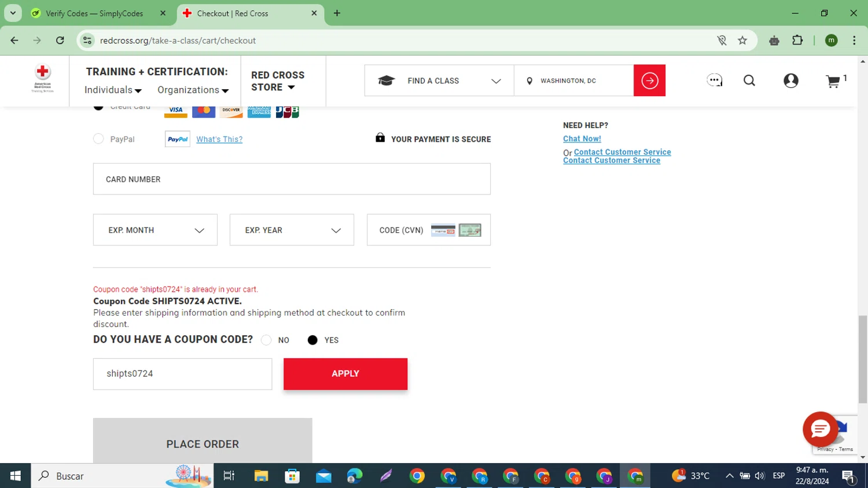Open the tab search dropdown arrow

(13, 13)
